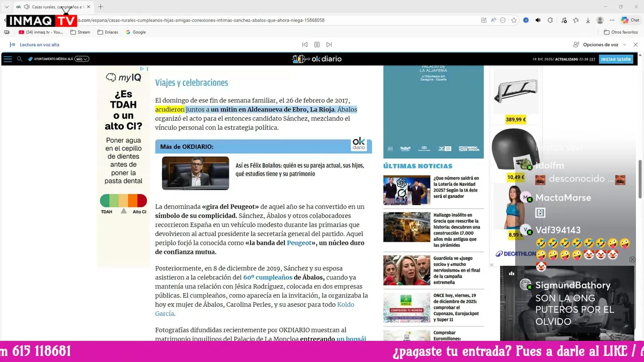Close the Casas rurales tab
The height and width of the screenshot is (362, 644).
click(x=89, y=7)
